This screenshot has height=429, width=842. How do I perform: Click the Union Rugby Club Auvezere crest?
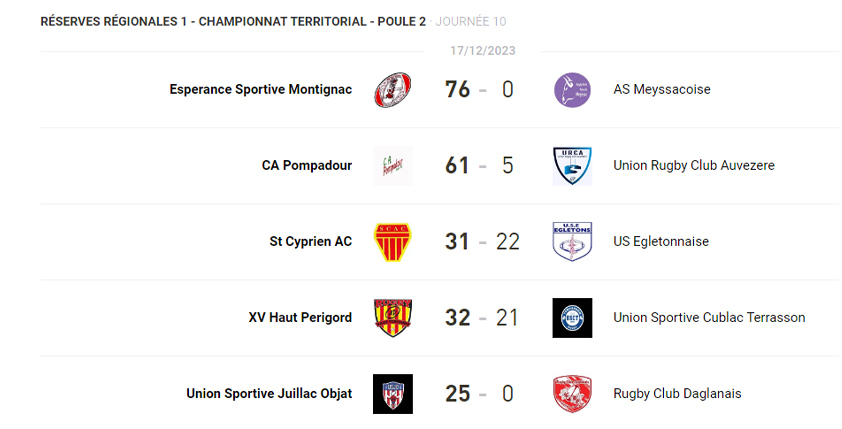(x=572, y=166)
